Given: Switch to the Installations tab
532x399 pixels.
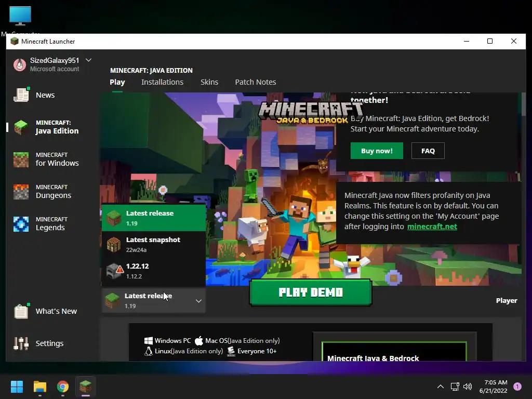Looking at the screenshot, I should [x=162, y=82].
